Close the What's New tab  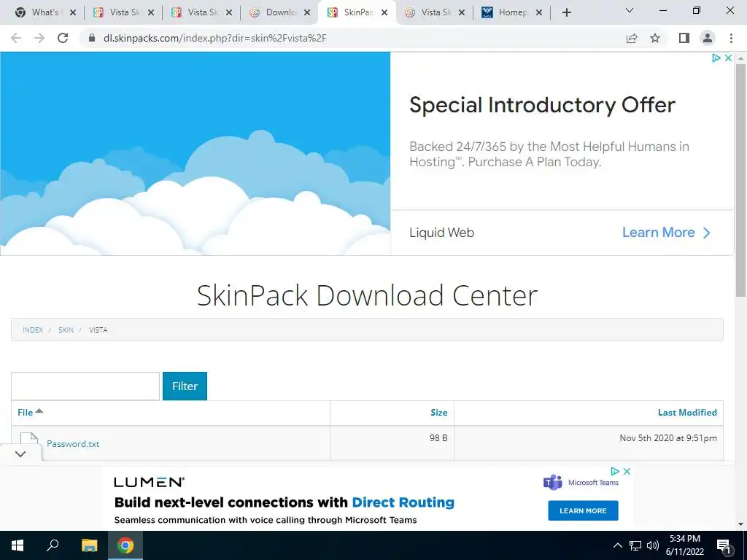73,13
